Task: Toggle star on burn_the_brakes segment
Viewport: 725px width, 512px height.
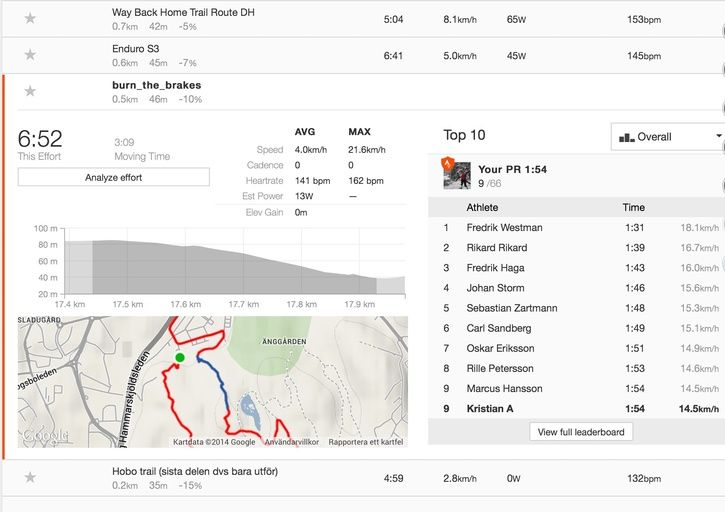Action: (x=30, y=92)
